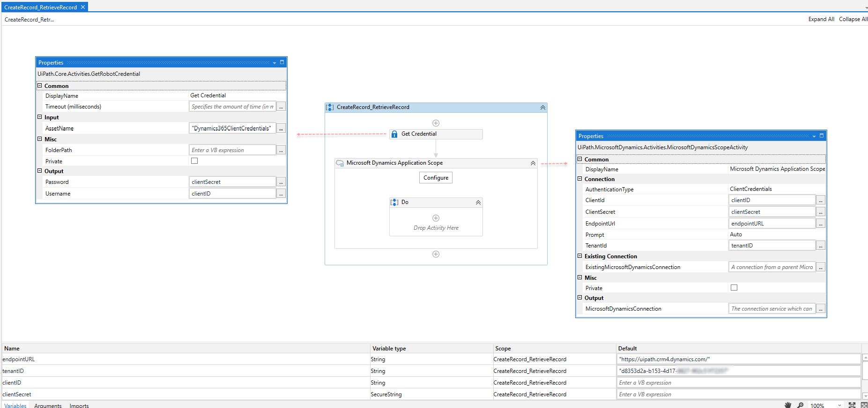Collapse the Output section in Get Credential properties
The width and height of the screenshot is (868, 408).
[40, 171]
